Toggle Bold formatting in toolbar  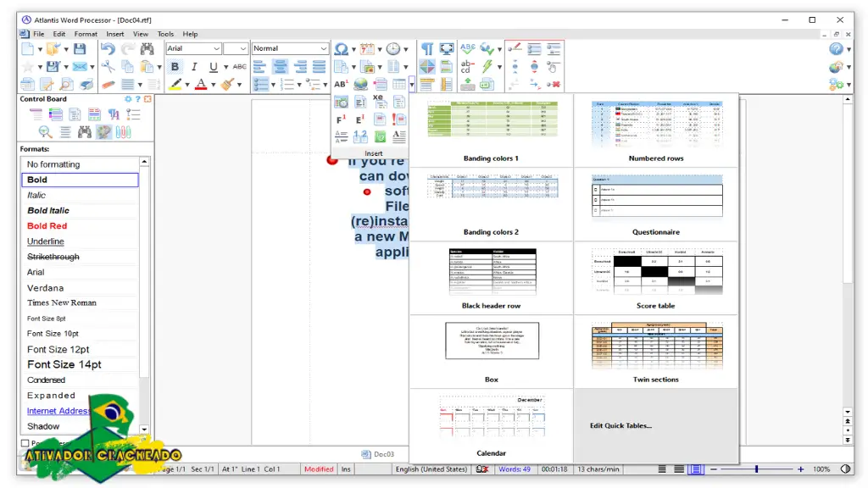click(175, 67)
